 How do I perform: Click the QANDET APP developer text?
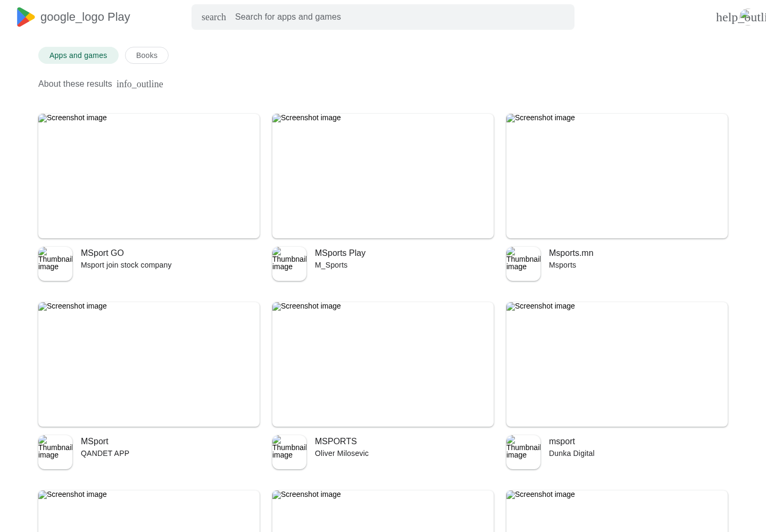coord(105,453)
